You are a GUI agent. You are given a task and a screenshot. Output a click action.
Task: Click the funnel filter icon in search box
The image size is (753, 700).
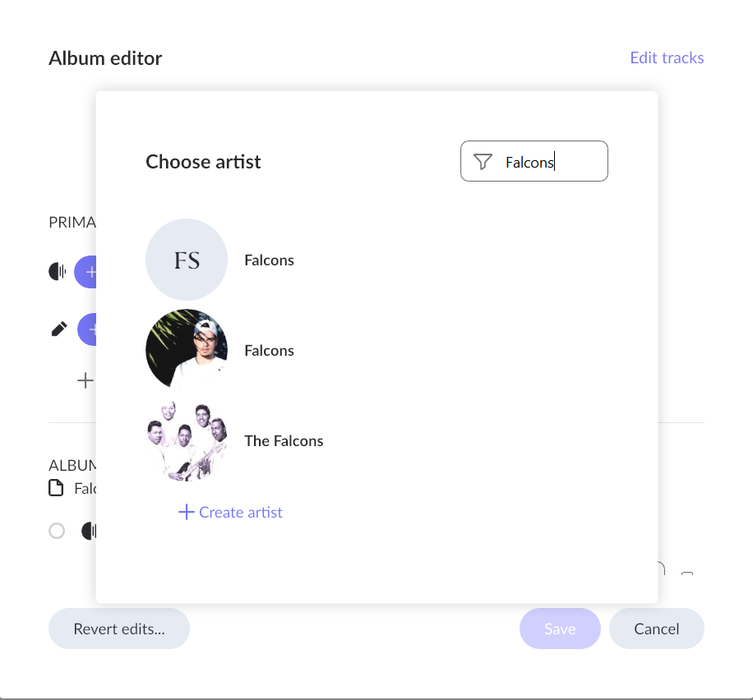tap(483, 162)
